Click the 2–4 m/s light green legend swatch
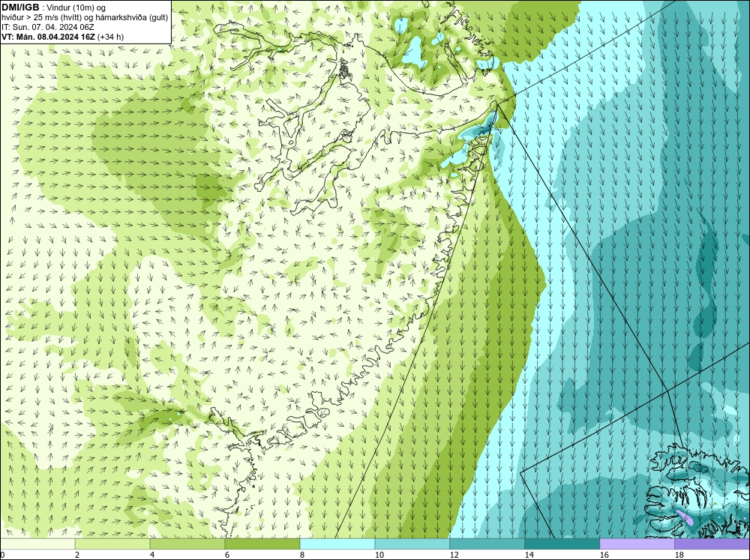This screenshot has height=560, width=750. 112,544
